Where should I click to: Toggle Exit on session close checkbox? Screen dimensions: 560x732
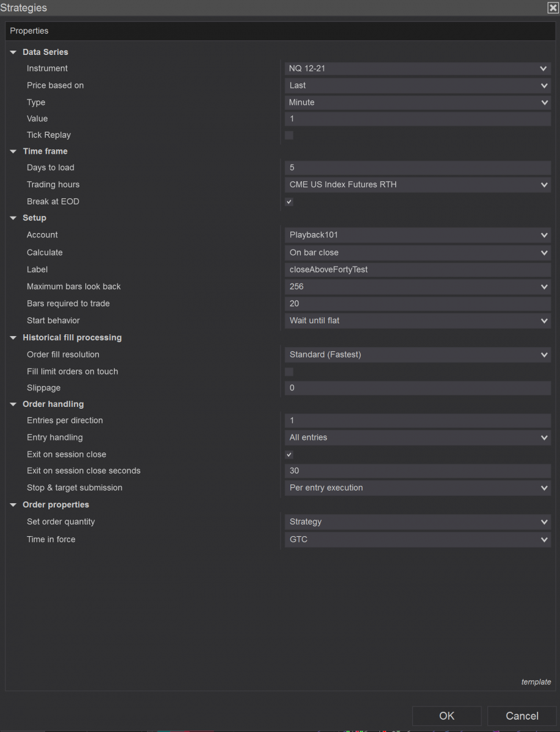pos(289,454)
